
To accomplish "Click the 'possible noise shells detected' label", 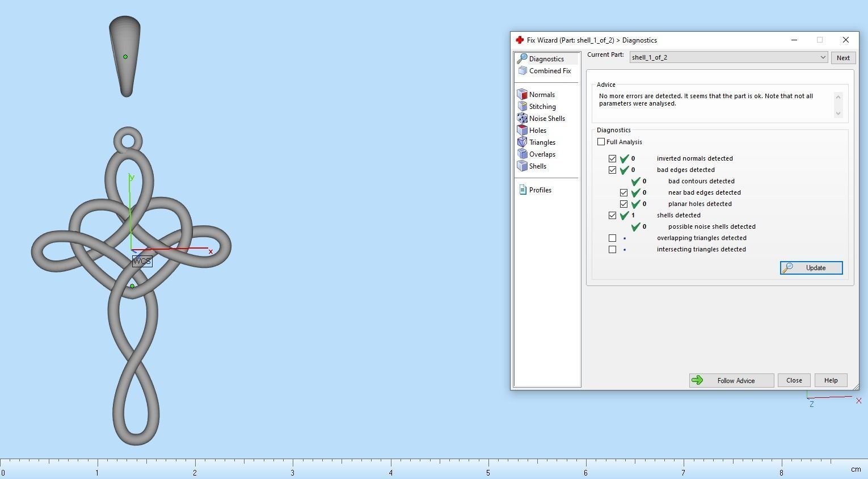I will click(x=712, y=226).
